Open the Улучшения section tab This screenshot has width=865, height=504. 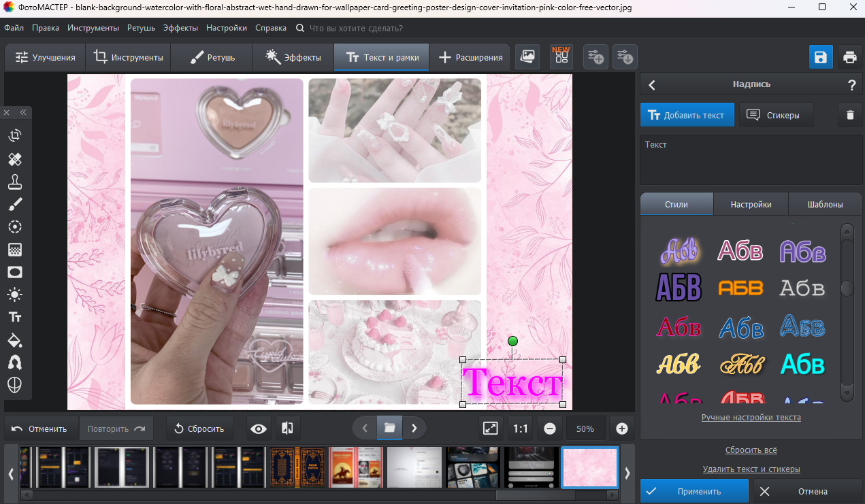pos(45,57)
